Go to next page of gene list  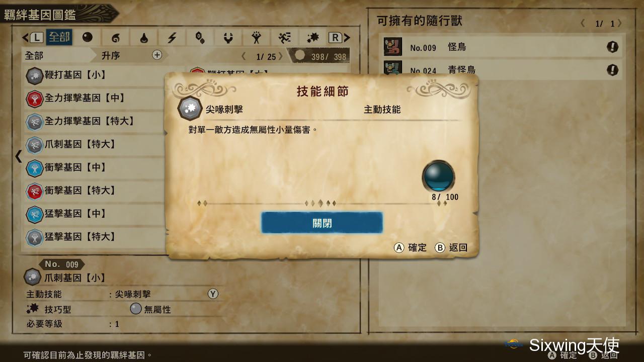pos(281,57)
